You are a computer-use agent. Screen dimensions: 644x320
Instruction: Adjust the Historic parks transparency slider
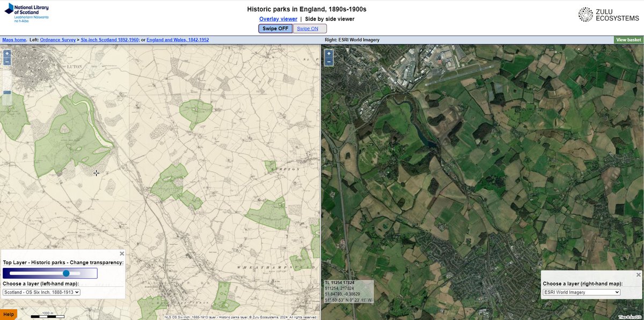point(67,273)
